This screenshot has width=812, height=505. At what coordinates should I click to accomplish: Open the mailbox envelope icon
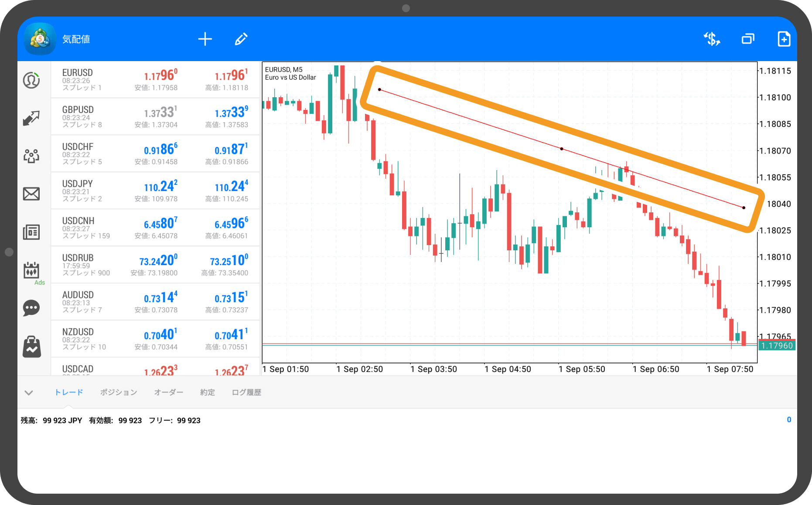pos(31,194)
